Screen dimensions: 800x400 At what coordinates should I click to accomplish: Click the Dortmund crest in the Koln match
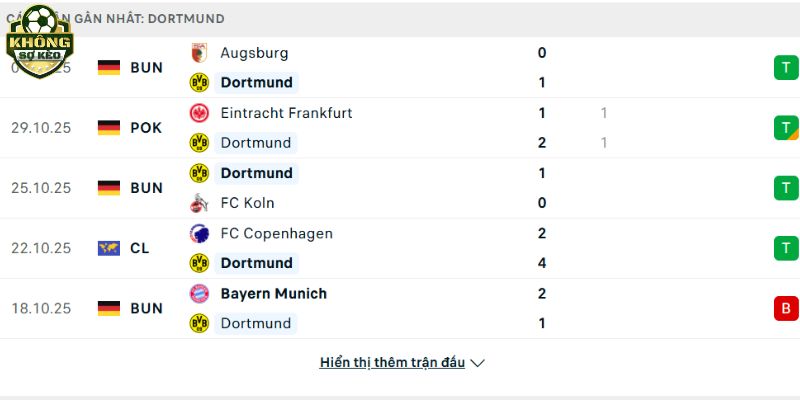tap(198, 173)
